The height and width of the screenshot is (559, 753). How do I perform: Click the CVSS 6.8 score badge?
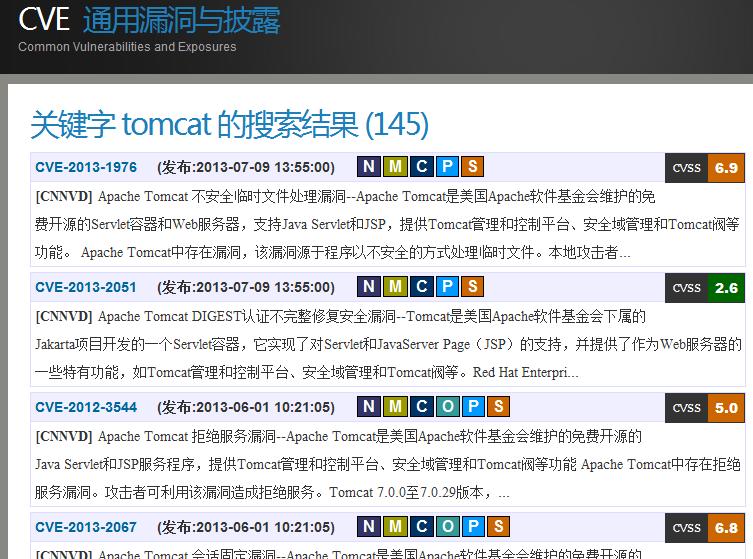[x=705, y=528]
